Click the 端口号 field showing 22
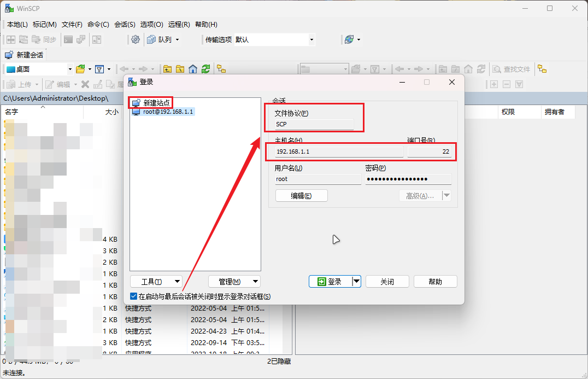The width and height of the screenshot is (588, 379). (x=430, y=151)
